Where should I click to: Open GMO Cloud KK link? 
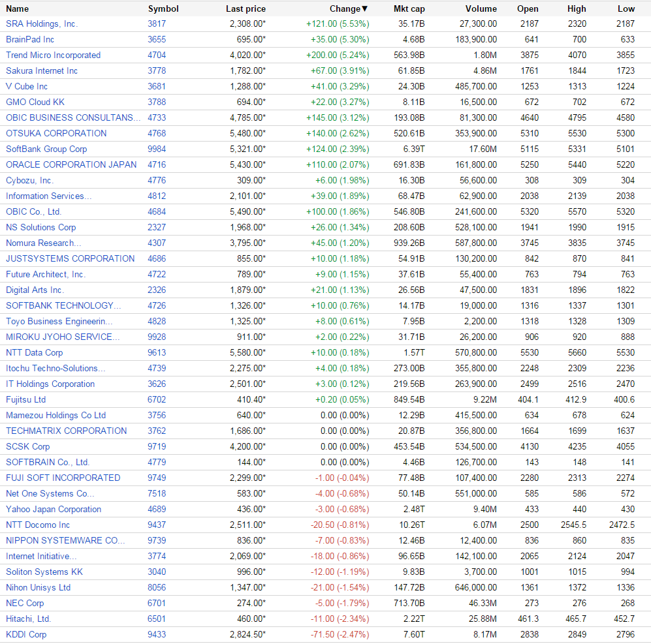pos(35,102)
